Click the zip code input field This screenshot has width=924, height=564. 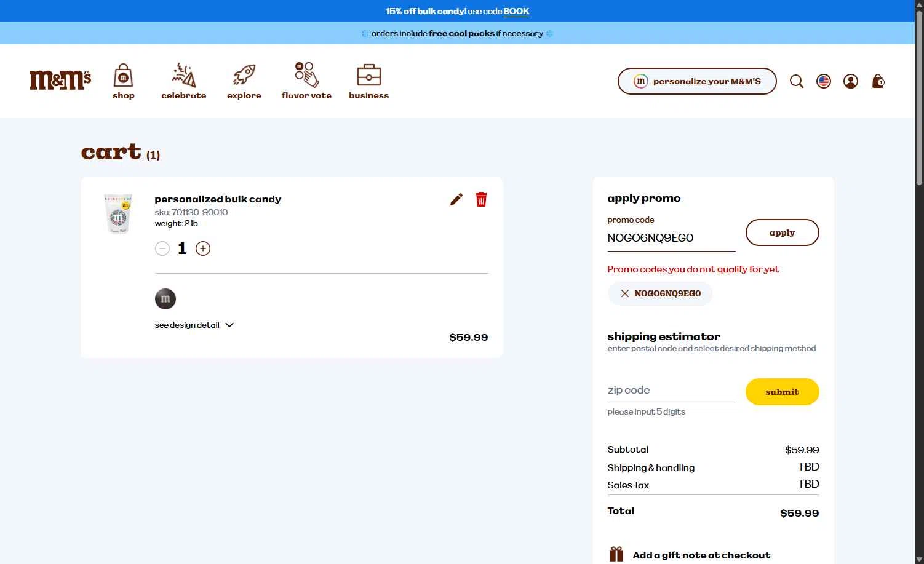tap(671, 390)
